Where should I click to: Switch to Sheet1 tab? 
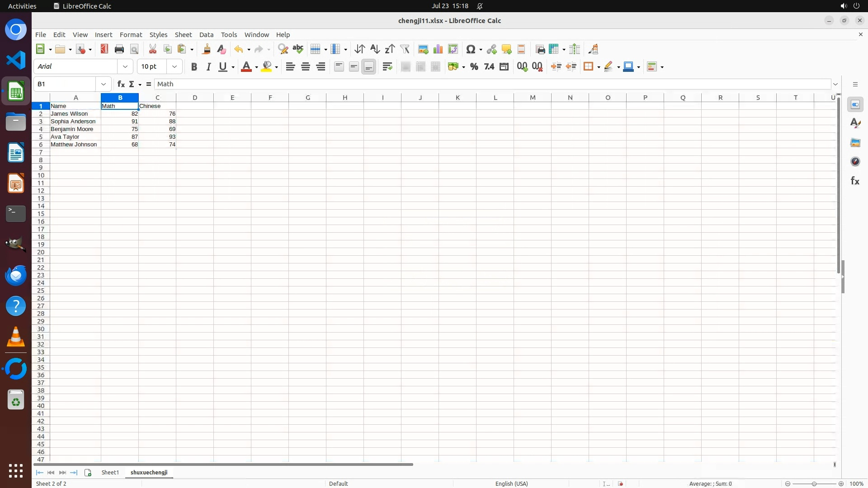[110, 473]
